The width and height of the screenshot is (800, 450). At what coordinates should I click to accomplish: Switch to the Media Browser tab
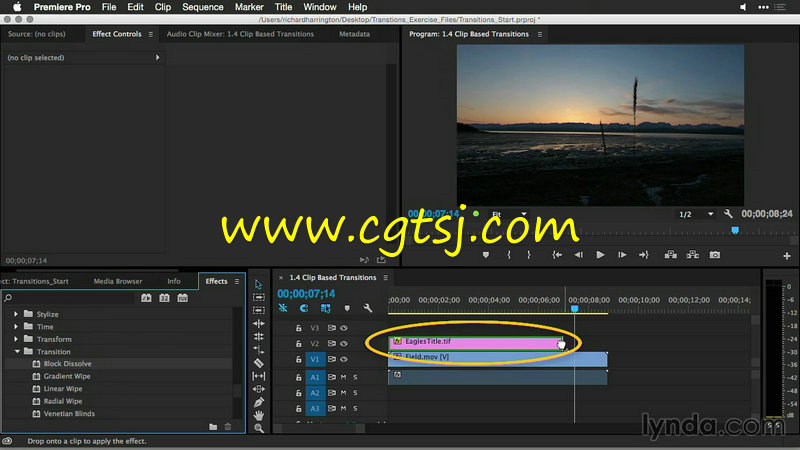118,281
